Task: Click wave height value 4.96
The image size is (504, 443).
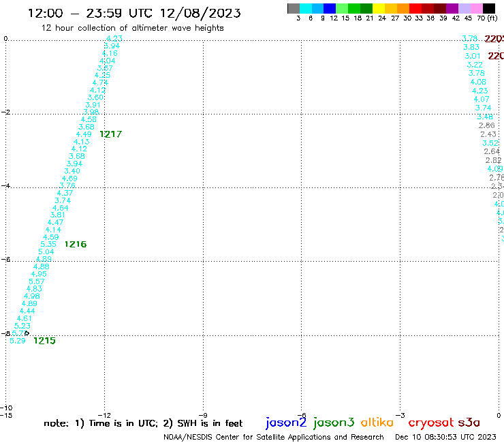Action: [x=32, y=296]
